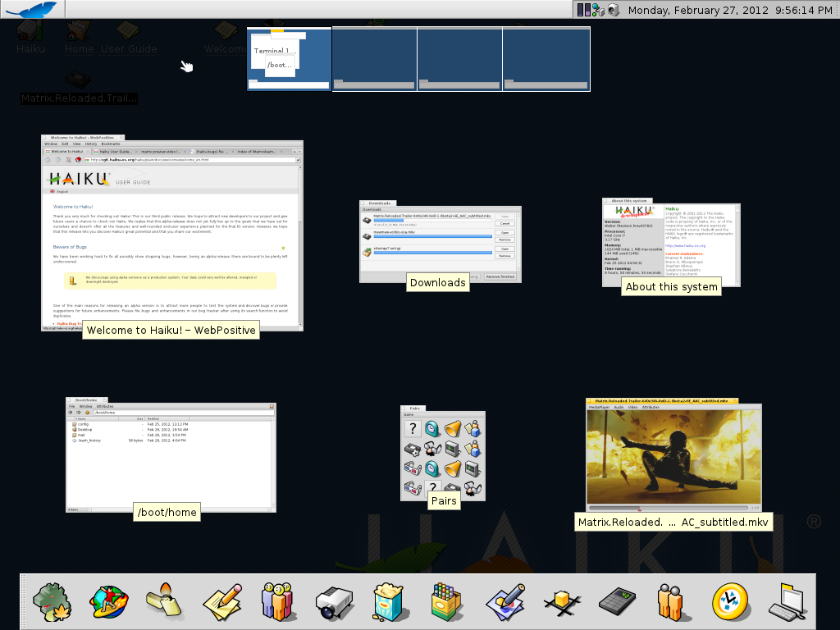Click the date and time clock display

(x=731, y=10)
